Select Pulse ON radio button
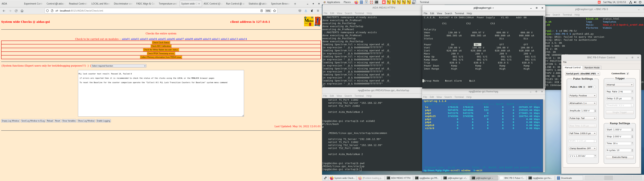644x181 pixels. pyautogui.click(x=584, y=87)
